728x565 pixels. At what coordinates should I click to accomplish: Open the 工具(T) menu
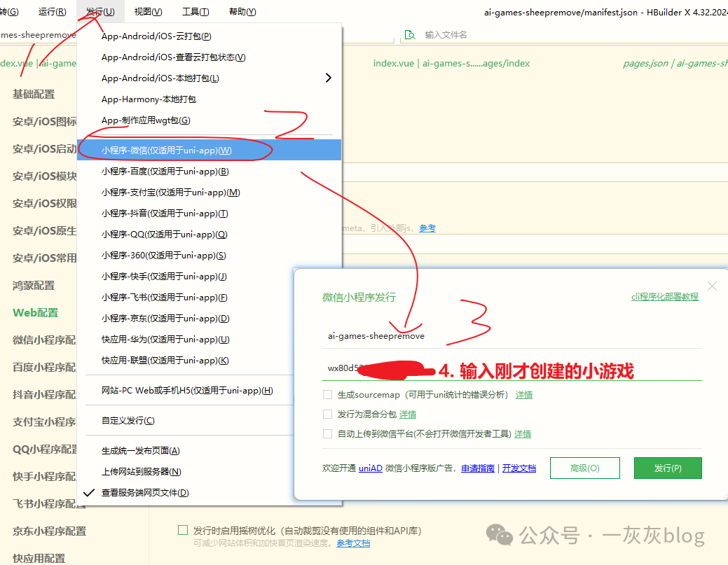pos(195,11)
